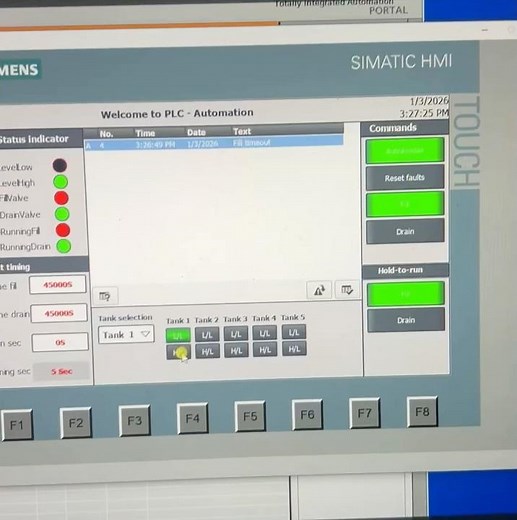Toggle Tank 2 L/L level switch
517x520 pixels.
coord(207,335)
